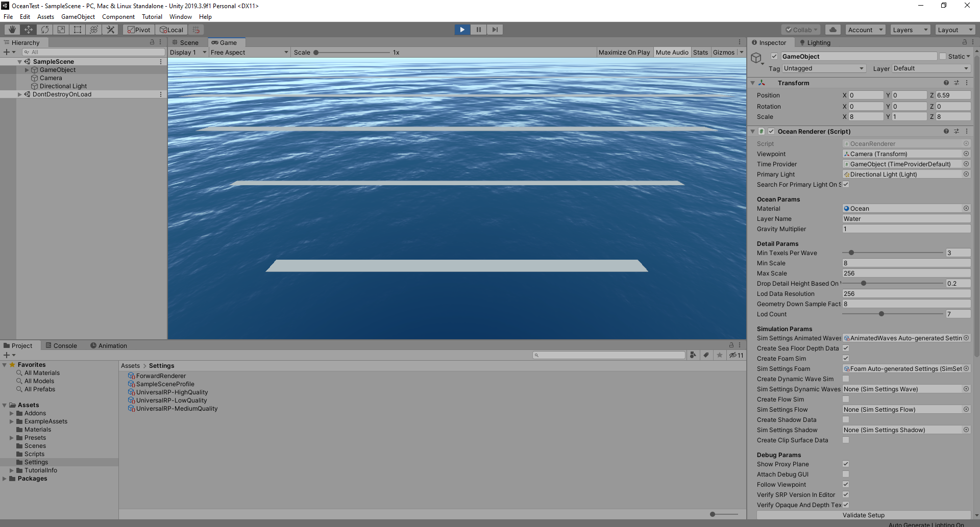Switch to the Scene tab
The width and height of the screenshot is (980, 527).
(187, 42)
